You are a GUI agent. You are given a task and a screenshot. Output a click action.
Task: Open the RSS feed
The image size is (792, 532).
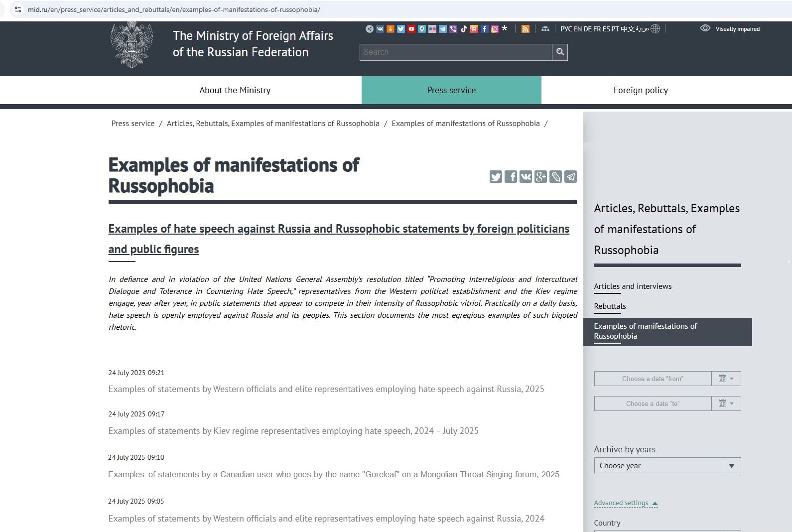pos(526,29)
